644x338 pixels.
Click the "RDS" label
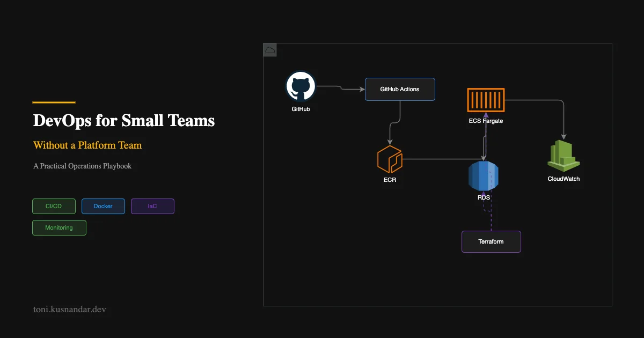[484, 197]
